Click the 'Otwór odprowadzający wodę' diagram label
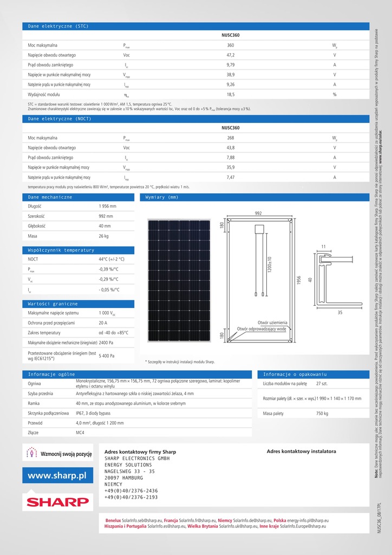The height and width of the screenshot is (555, 392). (x=262, y=329)
